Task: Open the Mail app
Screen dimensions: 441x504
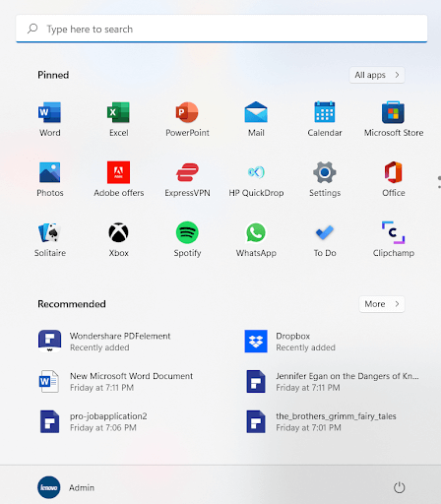Action: [x=256, y=119]
